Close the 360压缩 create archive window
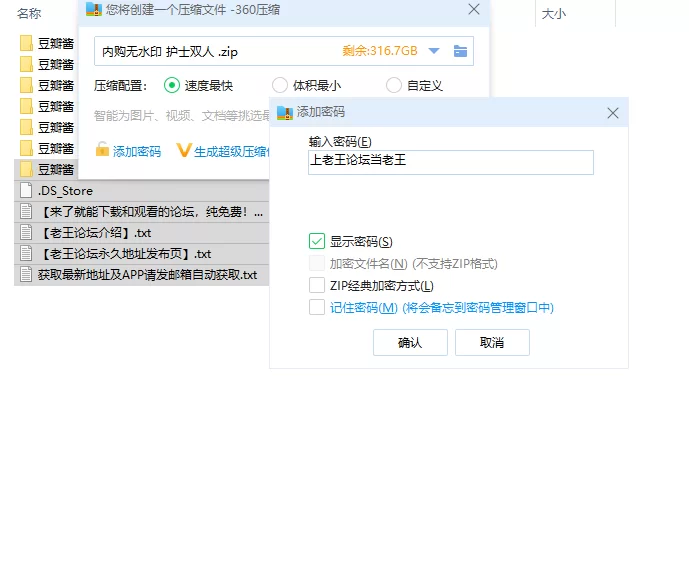This screenshot has width=689, height=565. 474,9
